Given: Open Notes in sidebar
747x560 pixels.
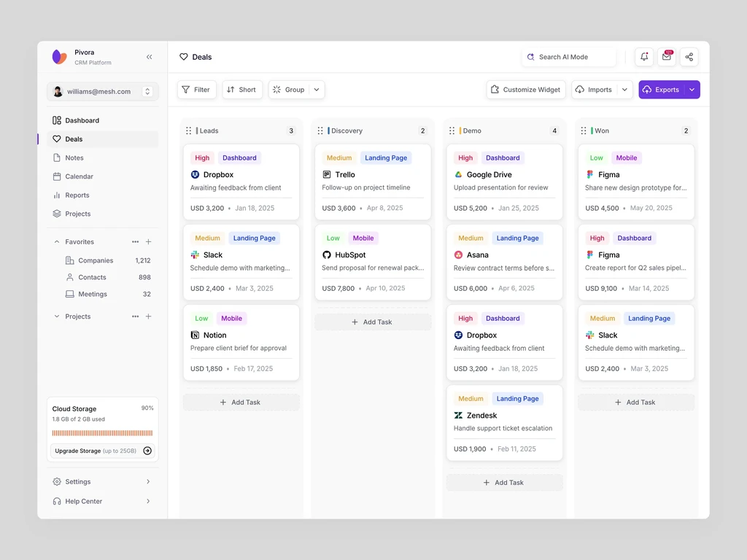Looking at the screenshot, I should point(102,157).
